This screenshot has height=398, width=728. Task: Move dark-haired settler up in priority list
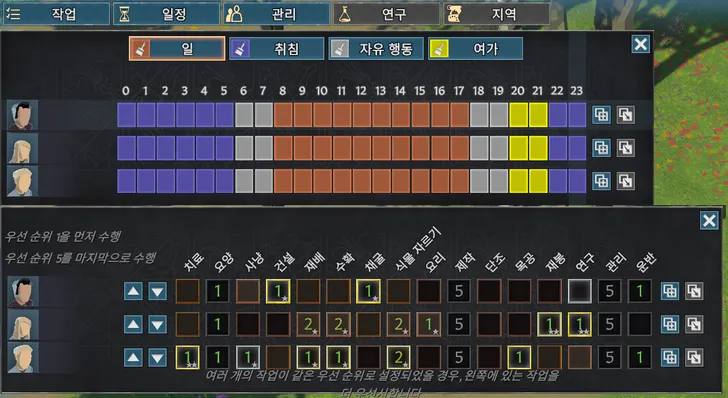coord(133,292)
